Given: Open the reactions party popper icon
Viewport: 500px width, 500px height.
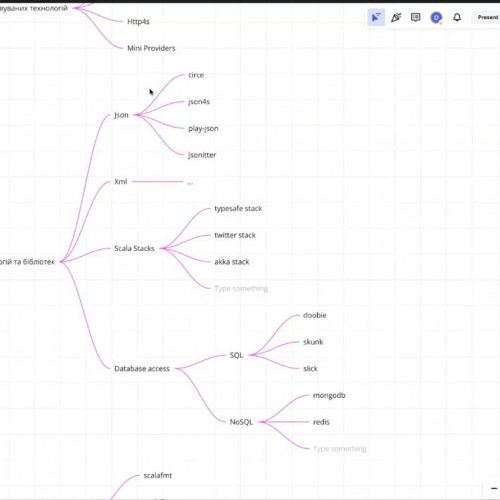Looking at the screenshot, I should point(396,17).
